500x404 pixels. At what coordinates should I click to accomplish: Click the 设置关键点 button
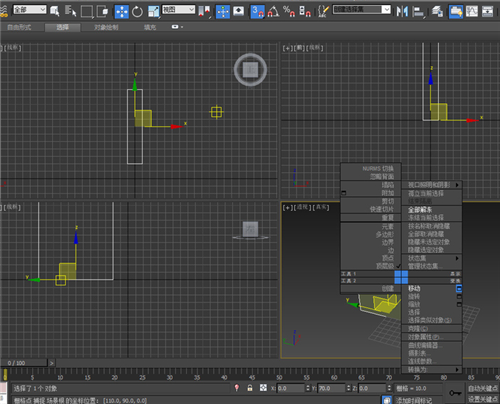coord(483,399)
